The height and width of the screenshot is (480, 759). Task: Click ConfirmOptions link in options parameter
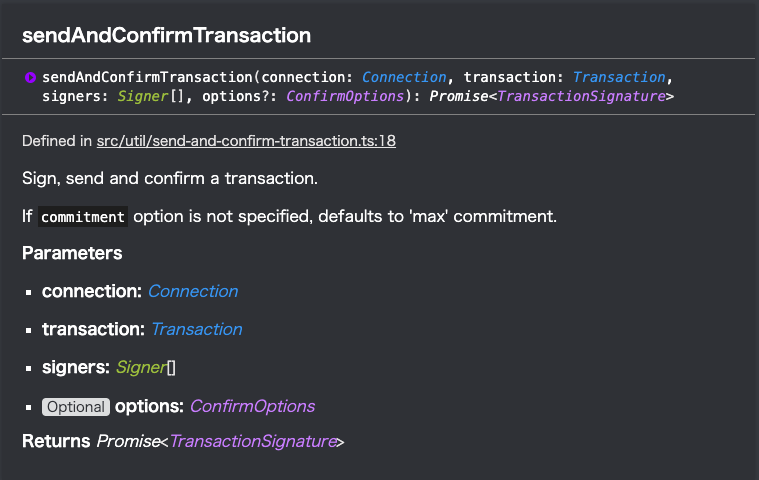[252, 406]
